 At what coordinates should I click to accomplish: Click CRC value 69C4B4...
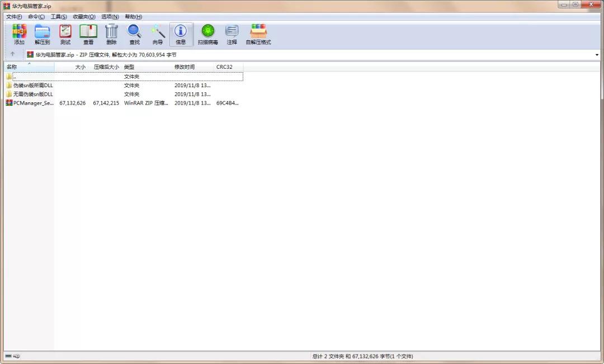[x=227, y=103]
